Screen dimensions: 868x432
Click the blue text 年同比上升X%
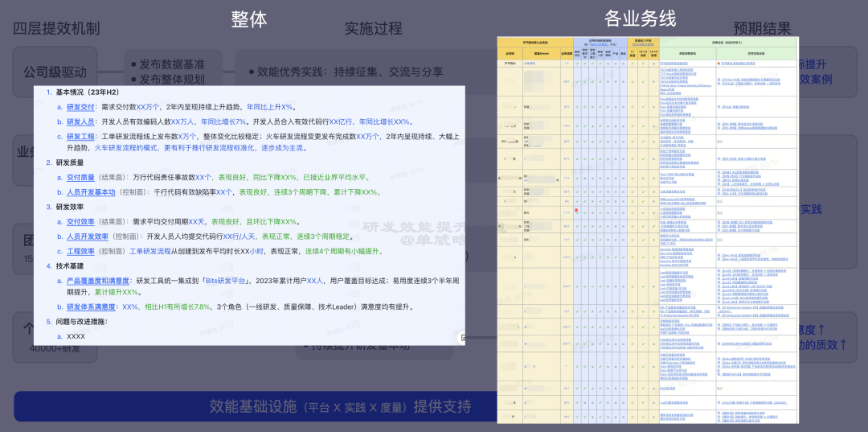[x=273, y=107]
